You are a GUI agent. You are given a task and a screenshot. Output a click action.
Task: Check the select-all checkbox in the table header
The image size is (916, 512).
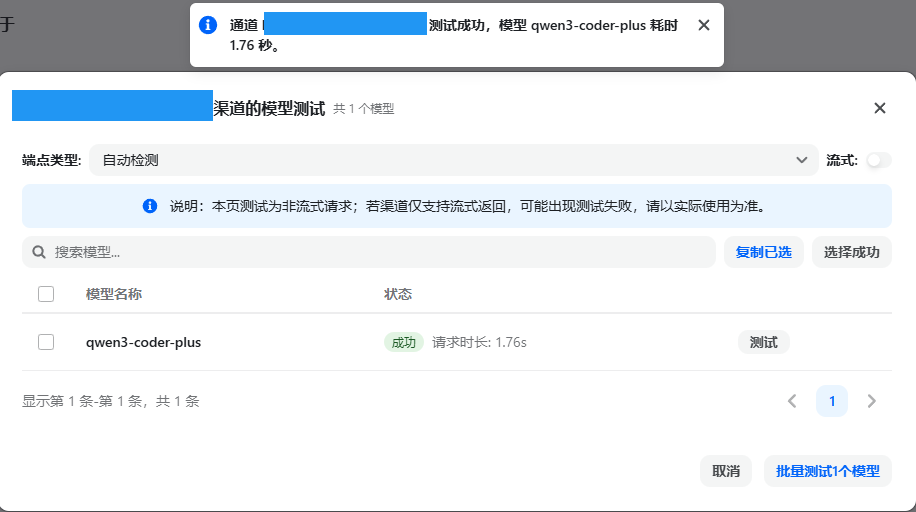[46, 294]
